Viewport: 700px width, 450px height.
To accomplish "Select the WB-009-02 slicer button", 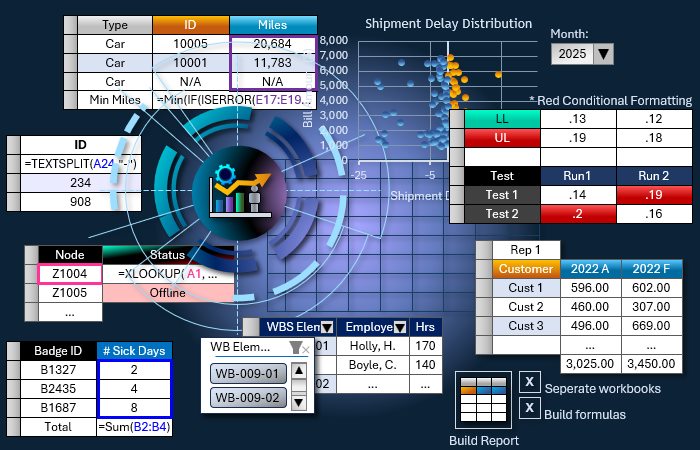I will [x=248, y=397].
